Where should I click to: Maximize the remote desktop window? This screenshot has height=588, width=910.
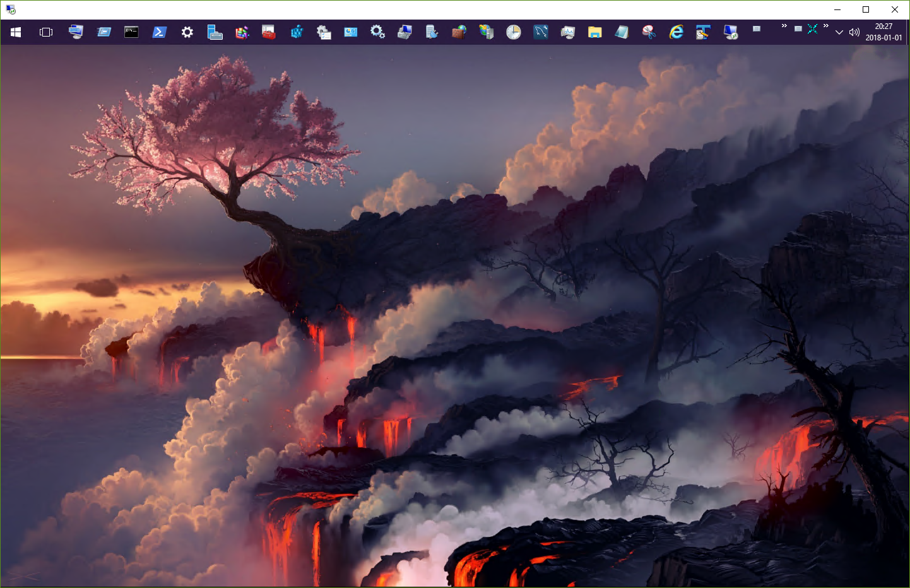pos(866,9)
